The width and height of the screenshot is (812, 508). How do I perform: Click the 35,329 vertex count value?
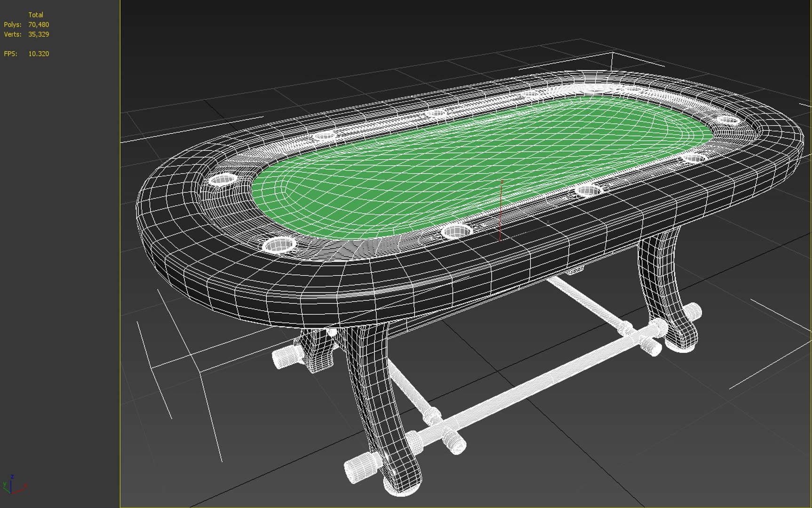[x=39, y=34]
